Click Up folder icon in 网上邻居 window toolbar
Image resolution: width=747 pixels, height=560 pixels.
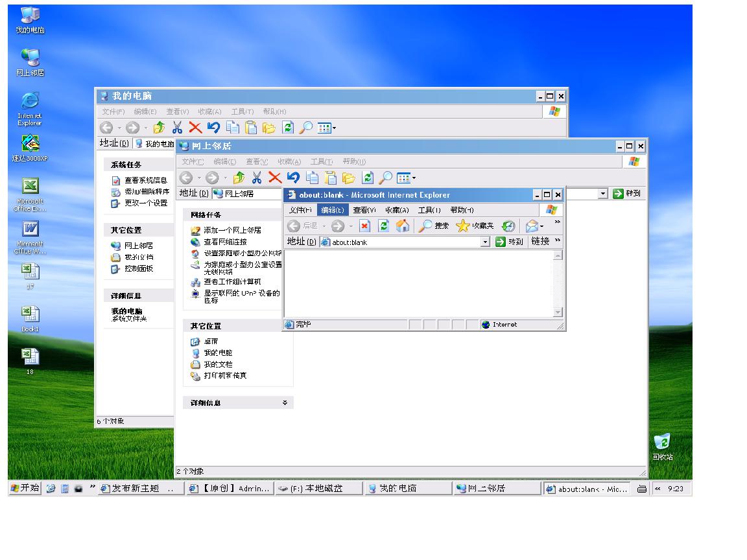point(239,178)
